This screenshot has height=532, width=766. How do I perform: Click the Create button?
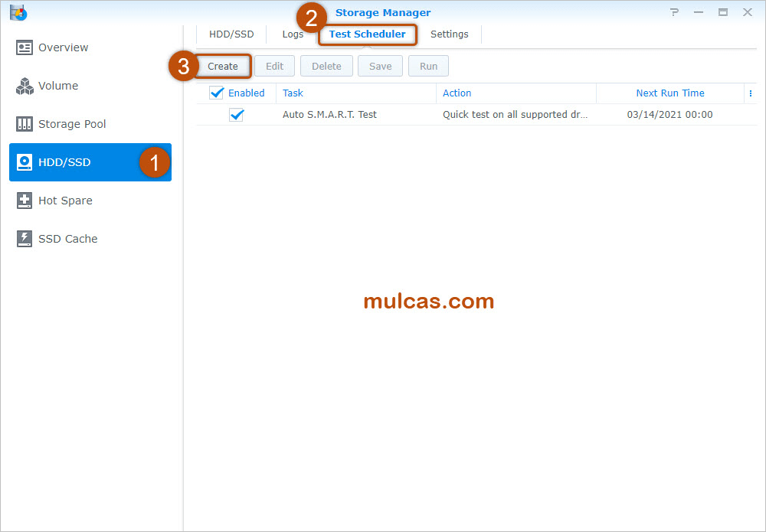pos(223,67)
